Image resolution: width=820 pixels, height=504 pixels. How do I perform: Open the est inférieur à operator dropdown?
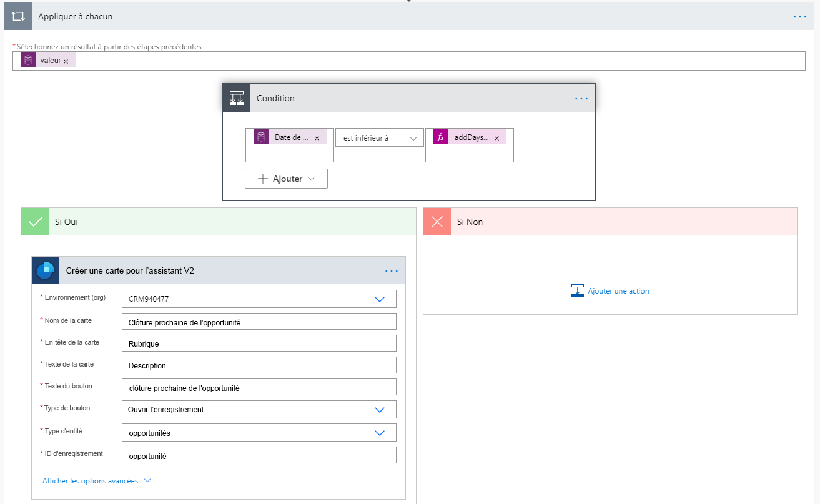379,137
